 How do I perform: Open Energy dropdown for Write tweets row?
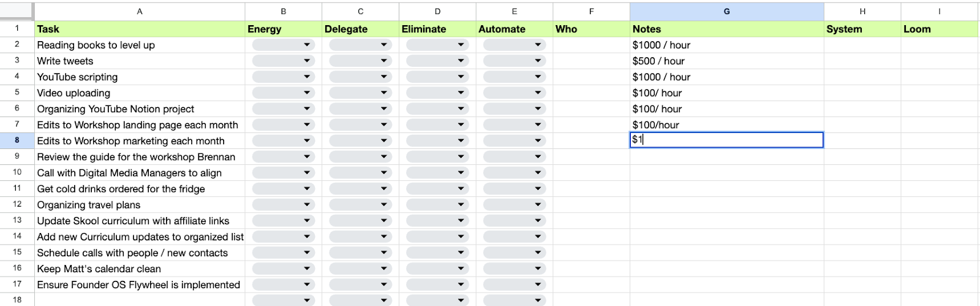pos(283,61)
